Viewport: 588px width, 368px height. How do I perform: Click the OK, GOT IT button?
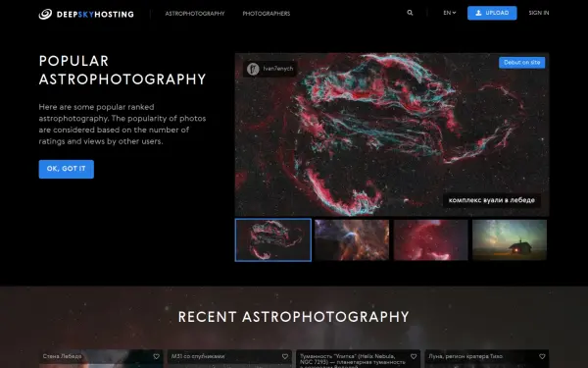click(x=67, y=169)
